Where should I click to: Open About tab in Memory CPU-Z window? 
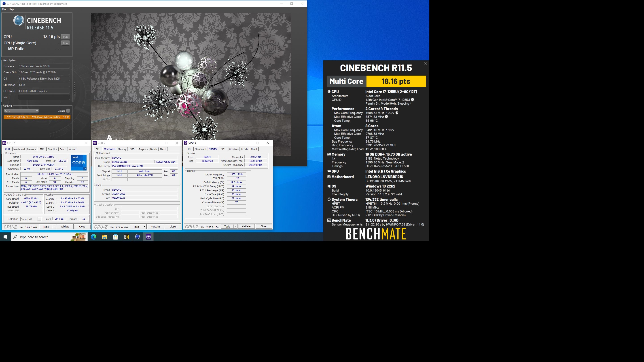(254, 149)
